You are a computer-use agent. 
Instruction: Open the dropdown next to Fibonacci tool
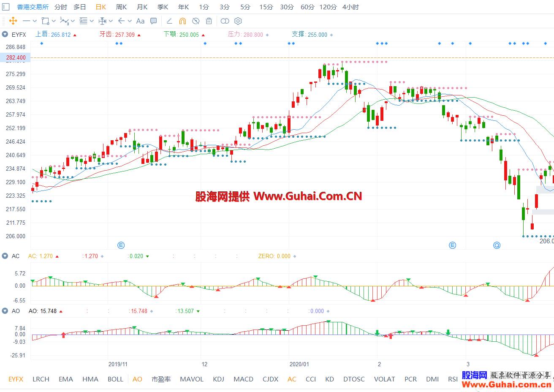tap(92, 21)
